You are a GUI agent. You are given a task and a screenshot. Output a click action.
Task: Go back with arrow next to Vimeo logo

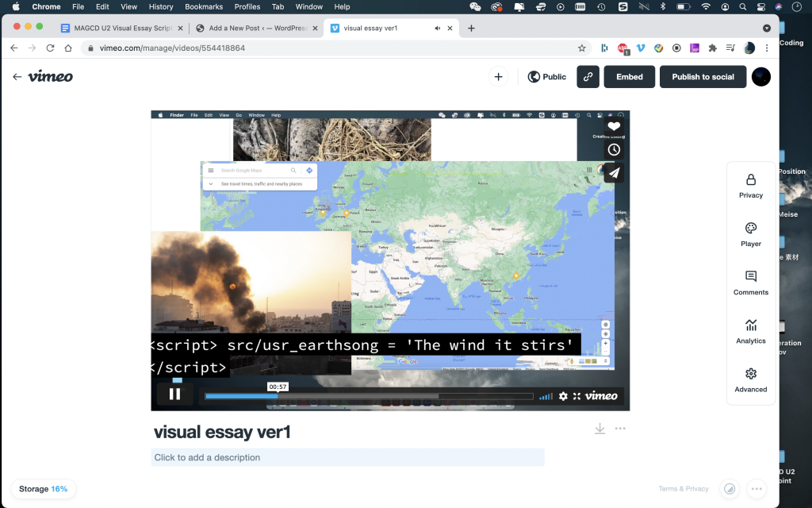(x=17, y=77)
